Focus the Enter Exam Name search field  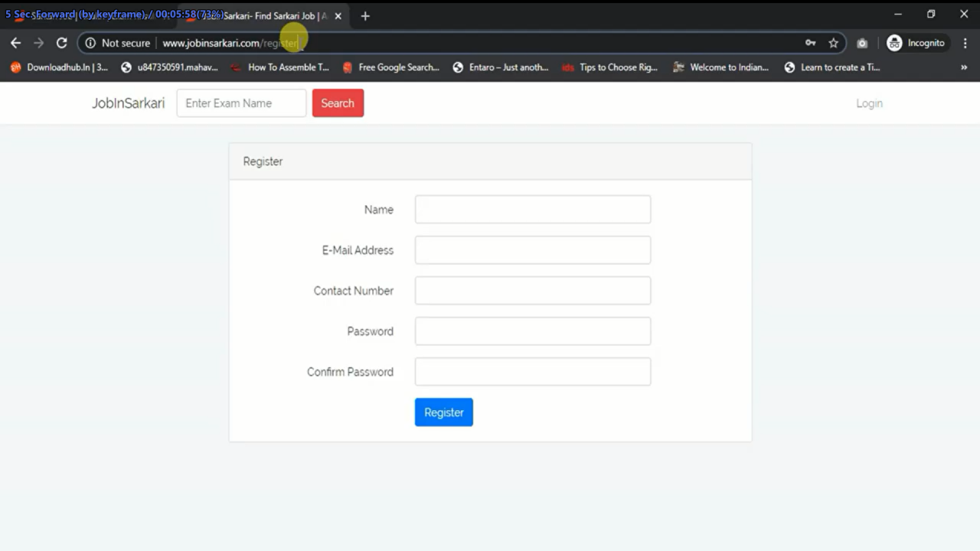tap(241, 103)
